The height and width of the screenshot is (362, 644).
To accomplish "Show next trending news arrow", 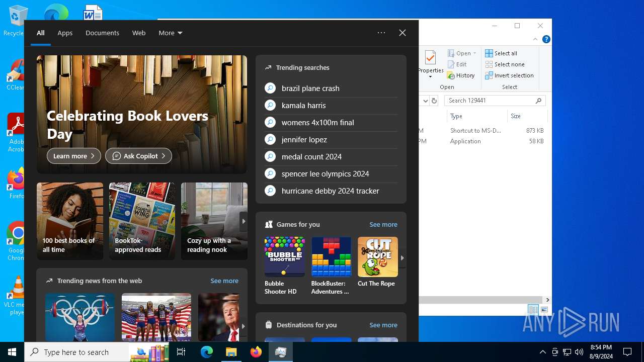I will pos(244,326).
